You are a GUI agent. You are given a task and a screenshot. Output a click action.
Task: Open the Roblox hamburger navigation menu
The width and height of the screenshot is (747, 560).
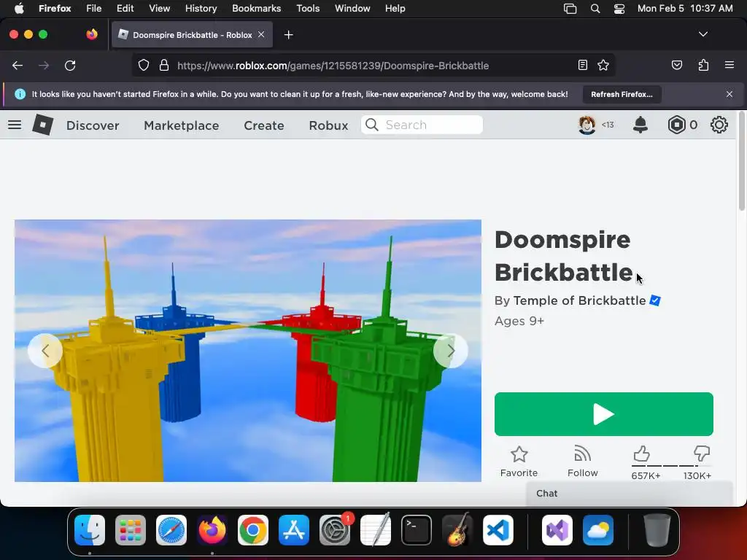(15, 125)
